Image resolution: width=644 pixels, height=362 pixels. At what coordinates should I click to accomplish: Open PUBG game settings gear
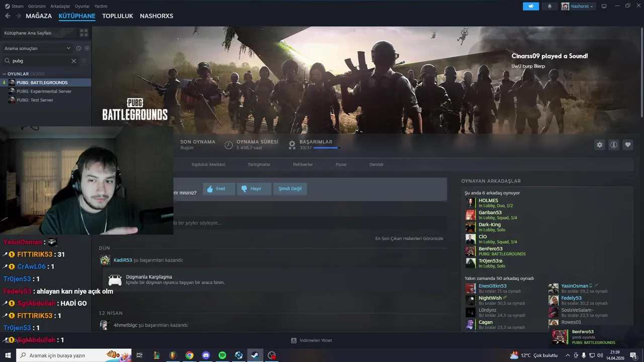(x=599, y=145)
